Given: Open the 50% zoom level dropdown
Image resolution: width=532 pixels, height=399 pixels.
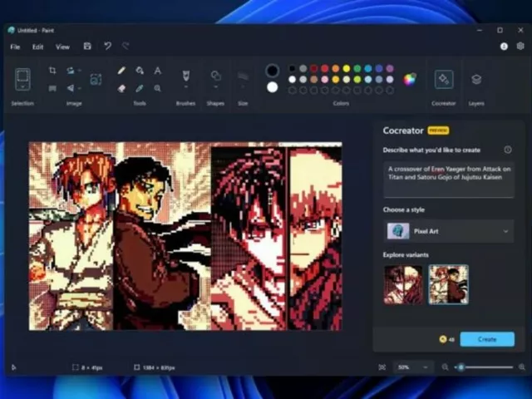Looking at the screenshot, I should click(x=414, y=367).
